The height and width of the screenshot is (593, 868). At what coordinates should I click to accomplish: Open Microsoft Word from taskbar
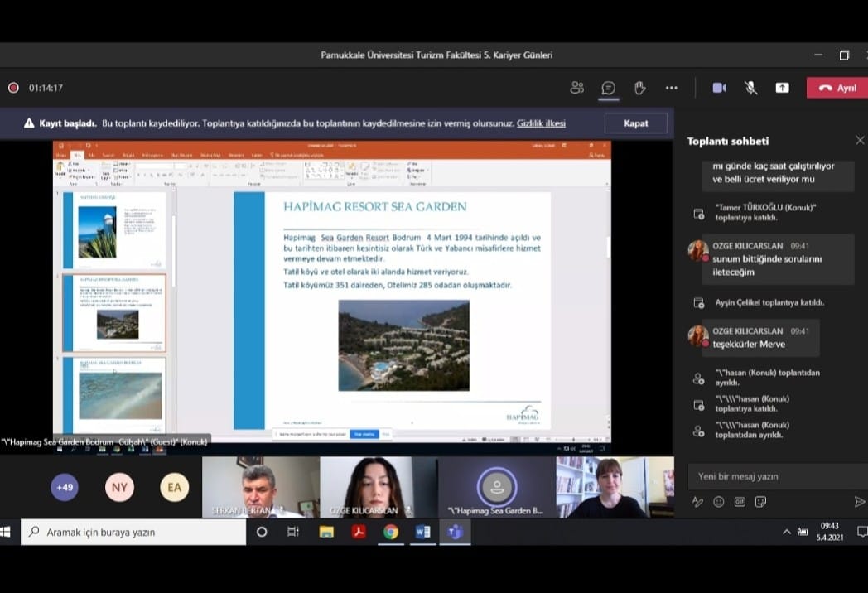[x=423, y=532]
